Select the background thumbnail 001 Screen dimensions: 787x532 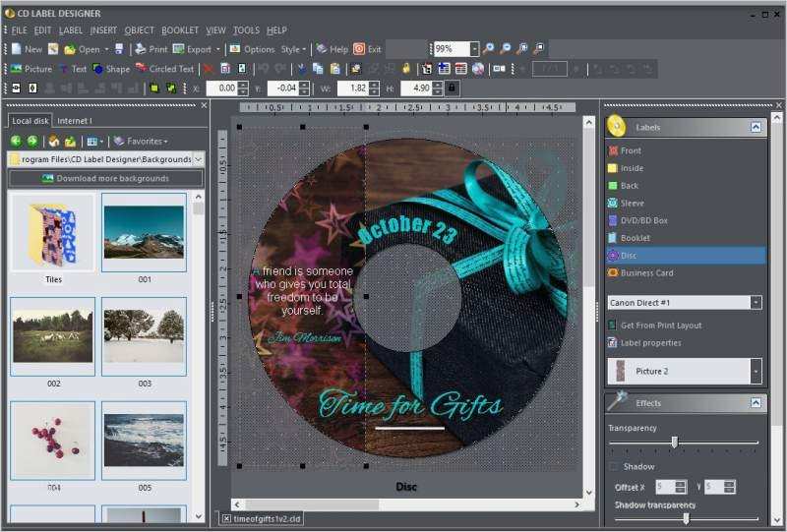144,232
